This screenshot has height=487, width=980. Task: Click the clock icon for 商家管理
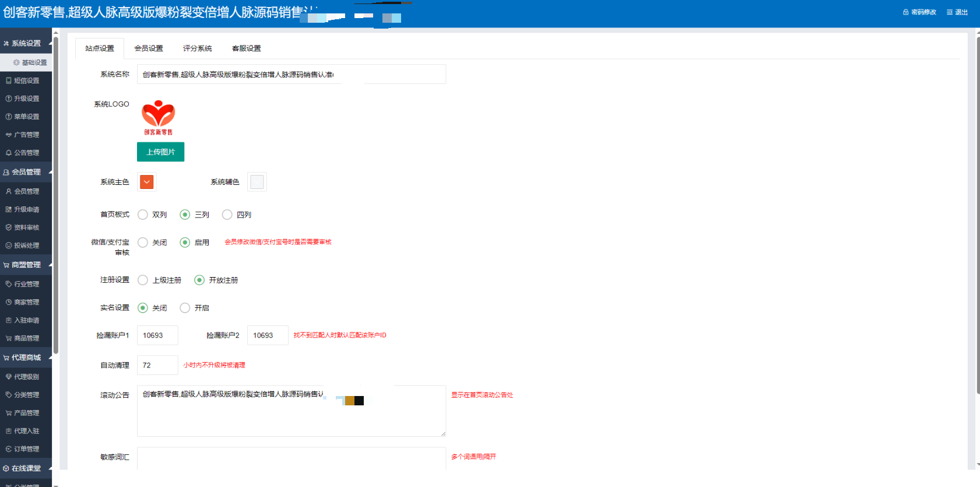[9, 302]
